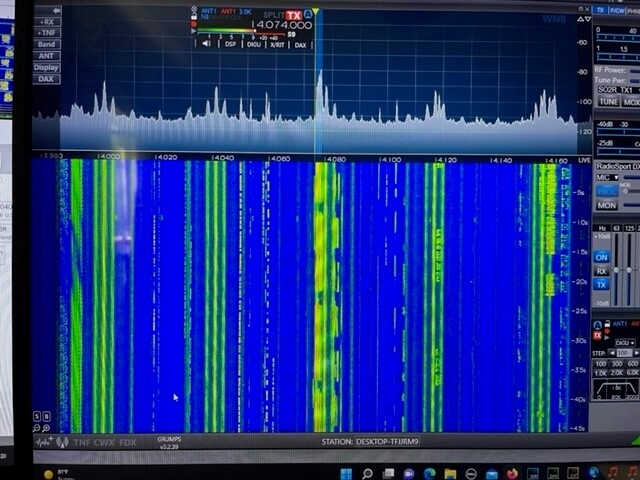Switch to the P/CW tab
The image size is (640, 480).
(618, 10)
